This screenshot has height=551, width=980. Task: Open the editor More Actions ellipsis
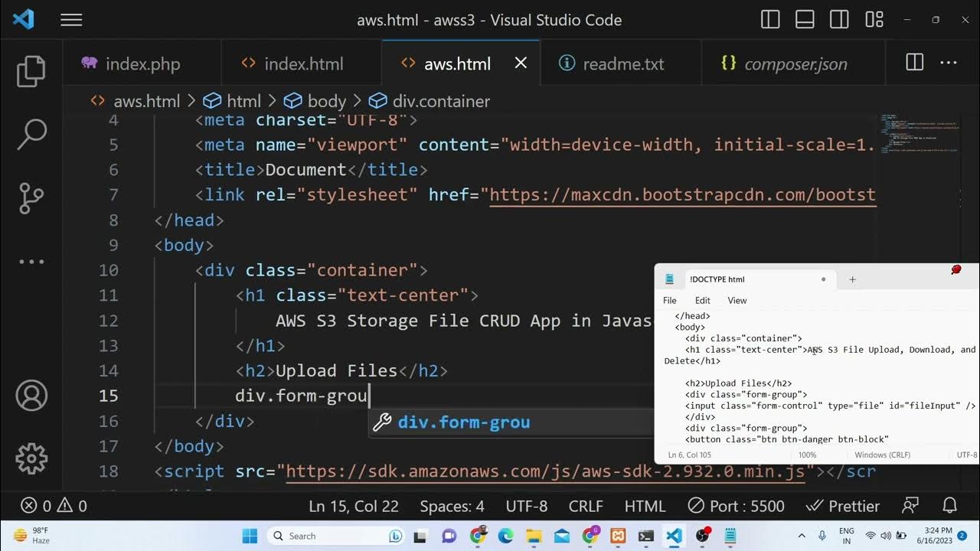click(948, 63)
